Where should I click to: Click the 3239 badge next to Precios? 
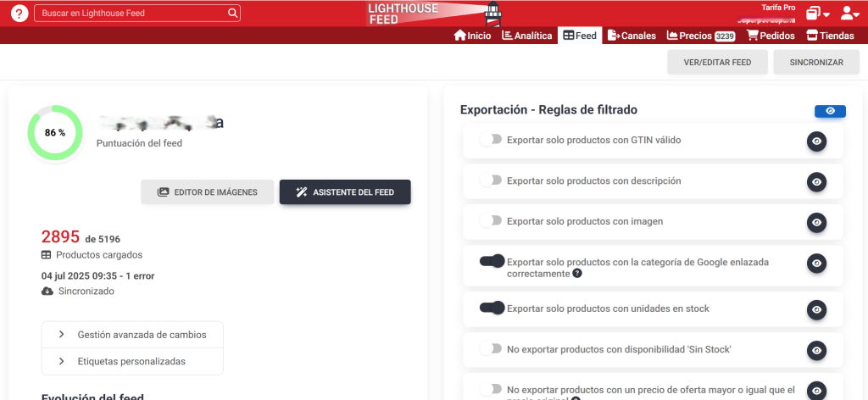click(725, 36)
